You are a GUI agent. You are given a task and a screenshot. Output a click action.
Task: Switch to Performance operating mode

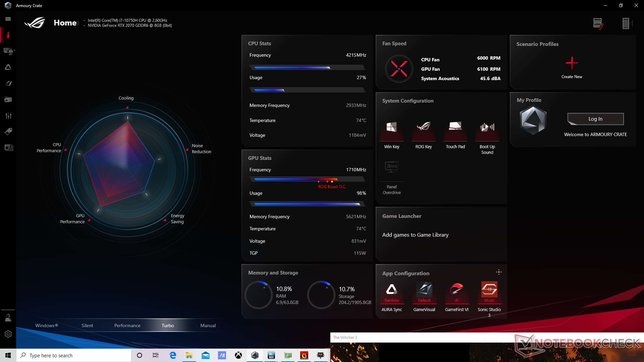coord(127,325)
